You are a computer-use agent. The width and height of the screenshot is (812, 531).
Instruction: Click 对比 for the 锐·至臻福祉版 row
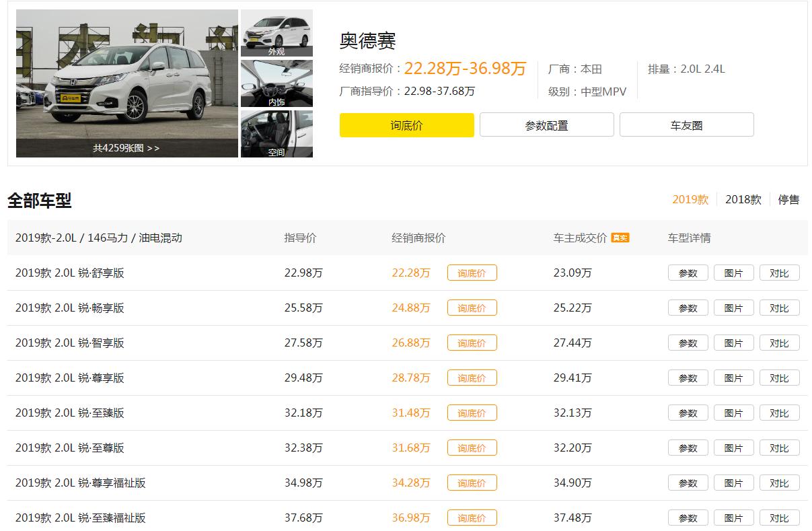point(779,518)
